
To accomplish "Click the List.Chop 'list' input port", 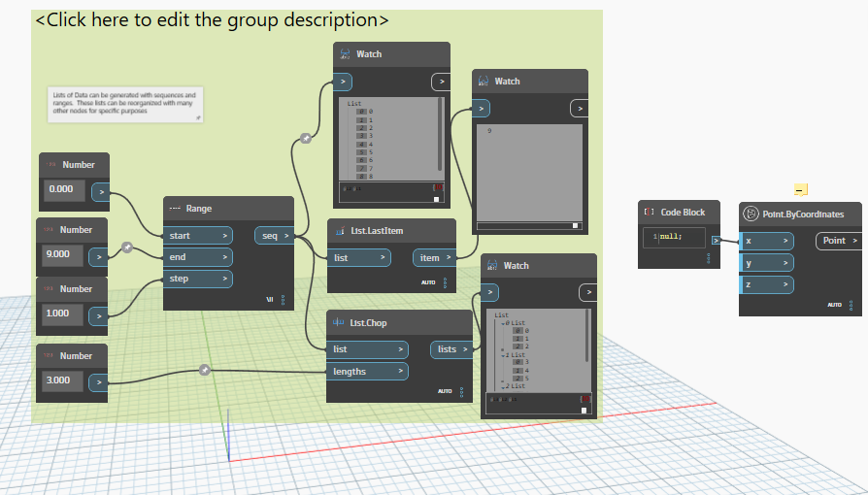I will (367, 348).
